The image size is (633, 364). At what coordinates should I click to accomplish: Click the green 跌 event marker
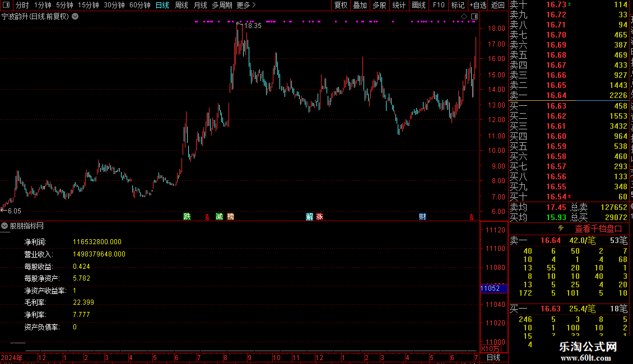click(187, 217)
